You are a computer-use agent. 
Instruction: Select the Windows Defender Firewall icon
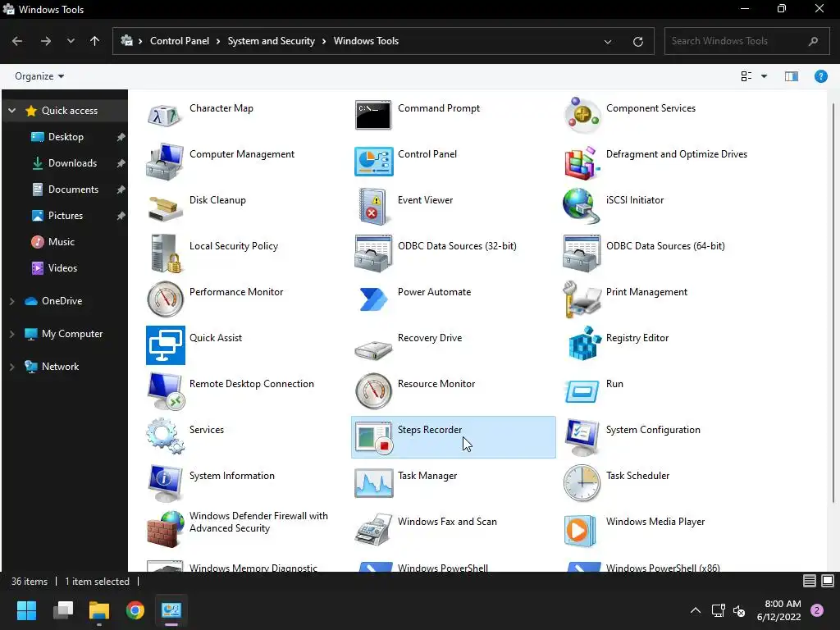coord(165,529)
